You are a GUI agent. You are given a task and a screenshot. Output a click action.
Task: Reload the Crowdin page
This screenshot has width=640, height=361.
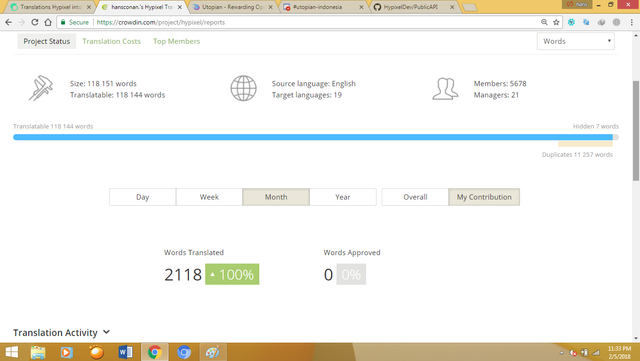pyautogui.click(x=35, y=22)
